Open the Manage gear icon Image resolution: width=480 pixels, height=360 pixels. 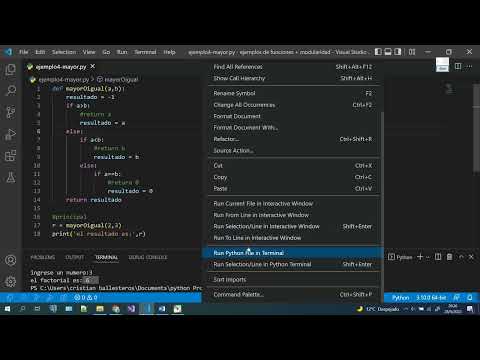click(11, 282)
